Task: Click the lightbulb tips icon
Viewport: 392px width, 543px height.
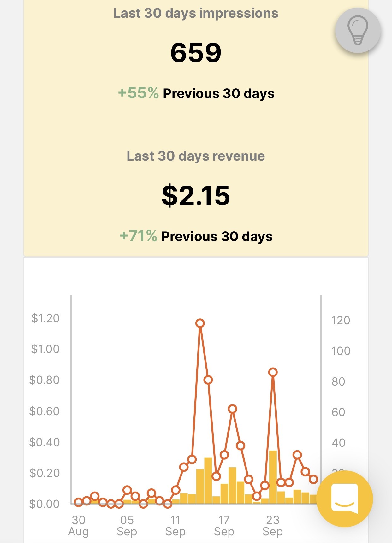Action: pos(358,30)
